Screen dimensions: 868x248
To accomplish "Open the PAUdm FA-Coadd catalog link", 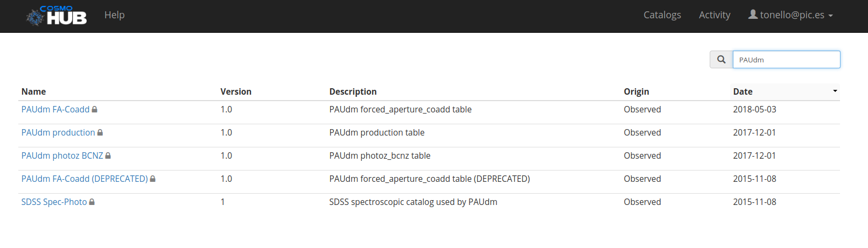I will click(x=55, y=110).
